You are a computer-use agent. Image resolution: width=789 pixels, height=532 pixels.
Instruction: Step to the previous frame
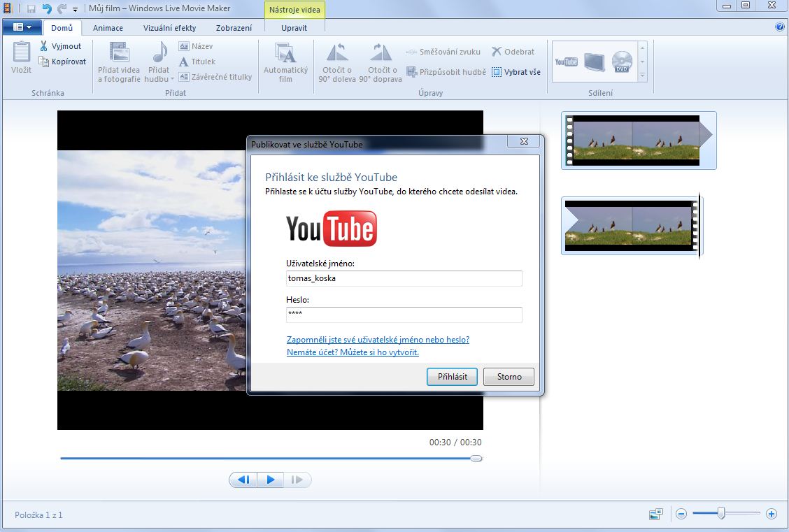point(243,480)
